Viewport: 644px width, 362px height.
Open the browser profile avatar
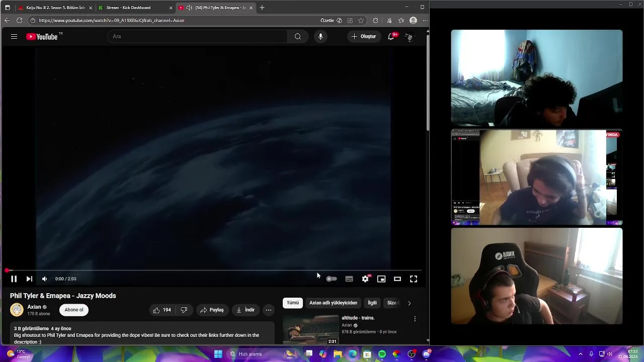tap(413, 21)
